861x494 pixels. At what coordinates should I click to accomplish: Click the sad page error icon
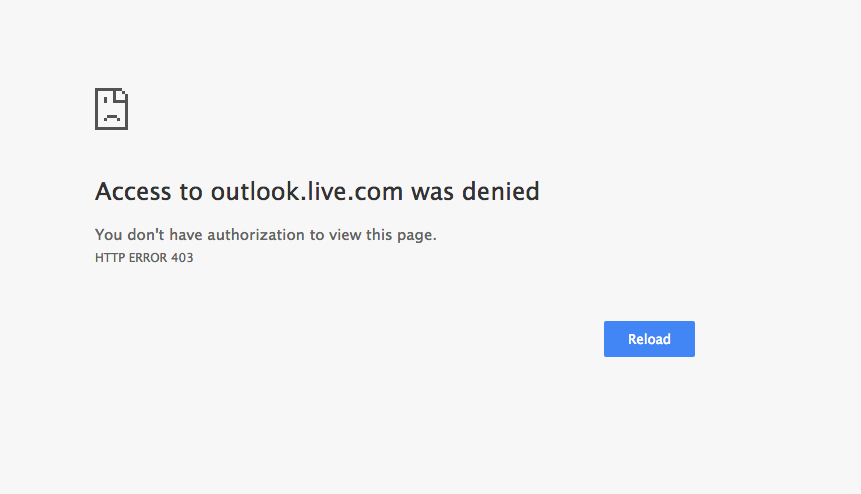[x=111, y=109]
